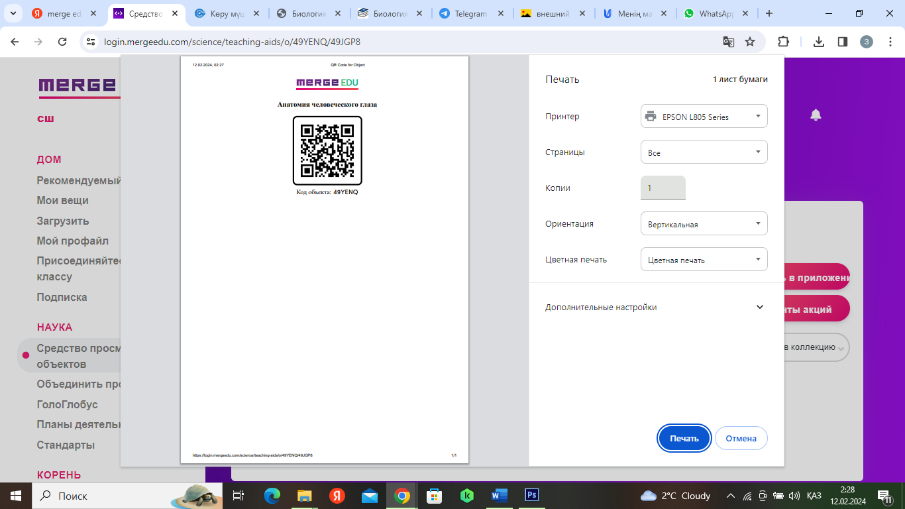
Task: Open the Страницы dropdown set to Все
Action: [704, 152]
